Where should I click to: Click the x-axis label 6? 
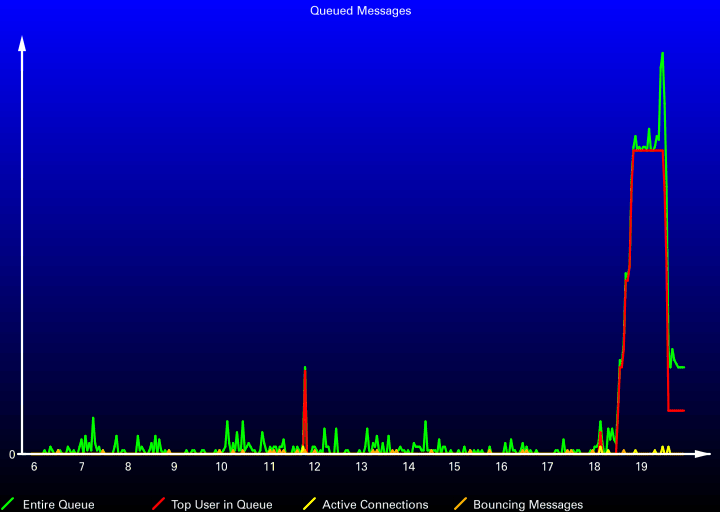[34, 467]
